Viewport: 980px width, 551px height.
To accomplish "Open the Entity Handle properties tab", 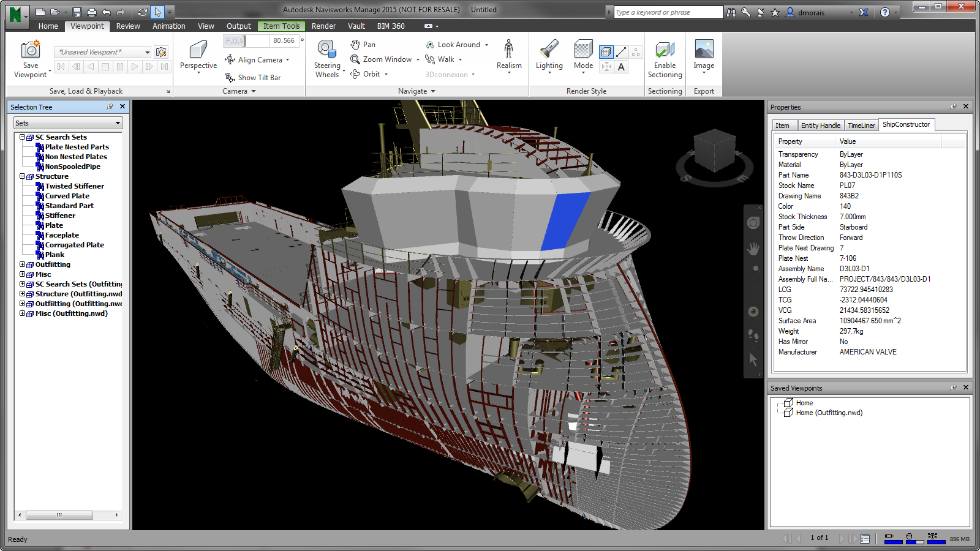I will [820, 126].
